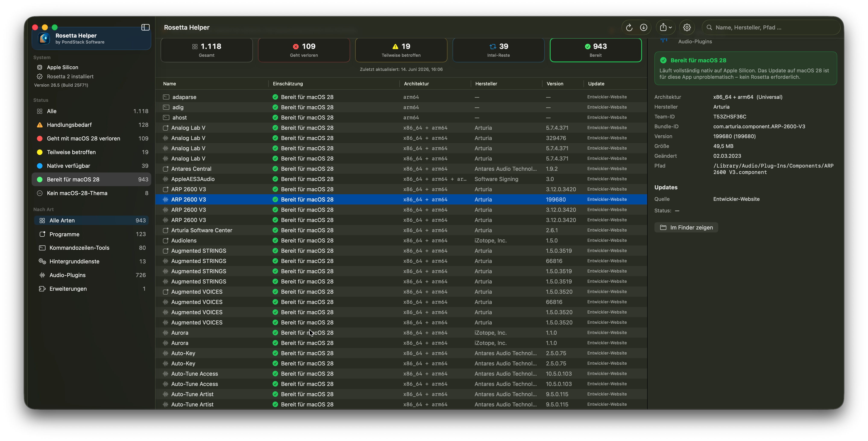
Task: Click the Kommandozeilen-Tools terminal icon
Action: tap(42, 248)
